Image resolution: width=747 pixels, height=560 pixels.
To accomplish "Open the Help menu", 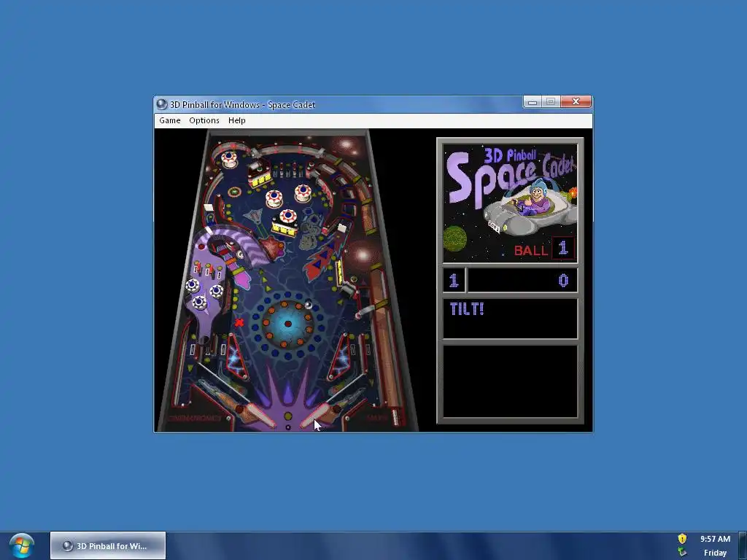I will point(237,120).
